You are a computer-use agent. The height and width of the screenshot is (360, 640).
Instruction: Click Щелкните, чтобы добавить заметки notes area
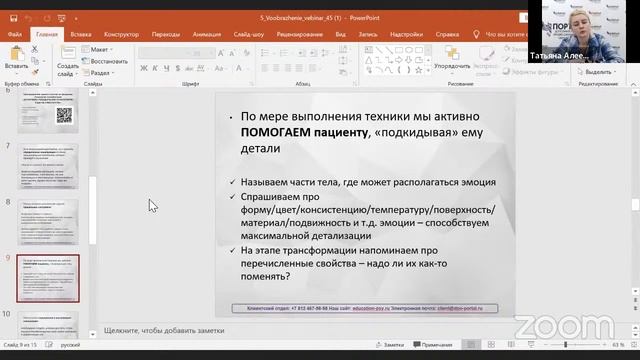pos(164,331)
